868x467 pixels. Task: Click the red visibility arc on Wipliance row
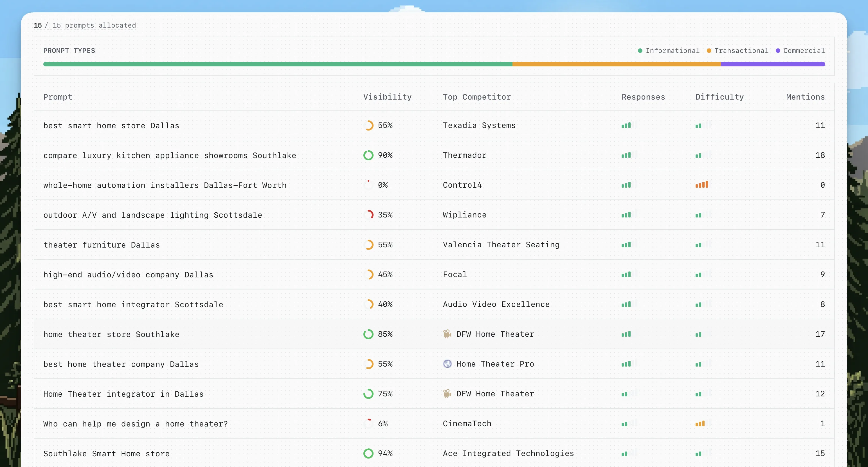(369, 215)
